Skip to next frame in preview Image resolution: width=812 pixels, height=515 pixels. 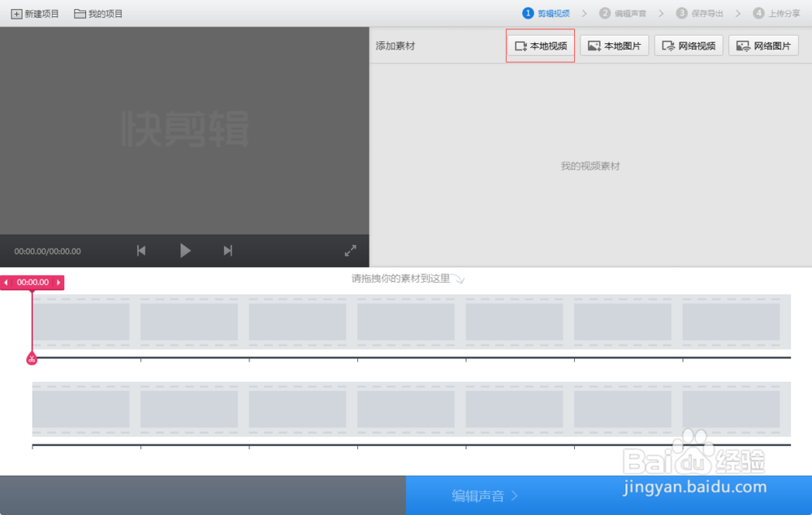point(228,251)
